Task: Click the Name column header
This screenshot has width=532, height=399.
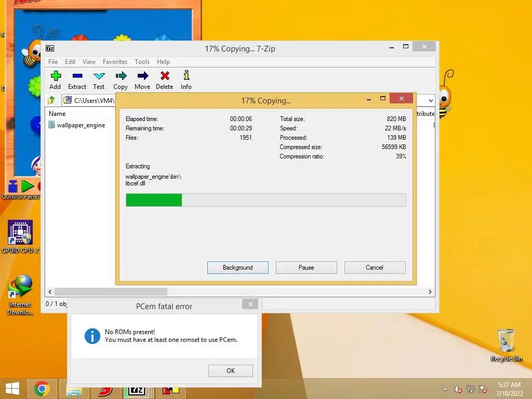Action: pos(57,114)
